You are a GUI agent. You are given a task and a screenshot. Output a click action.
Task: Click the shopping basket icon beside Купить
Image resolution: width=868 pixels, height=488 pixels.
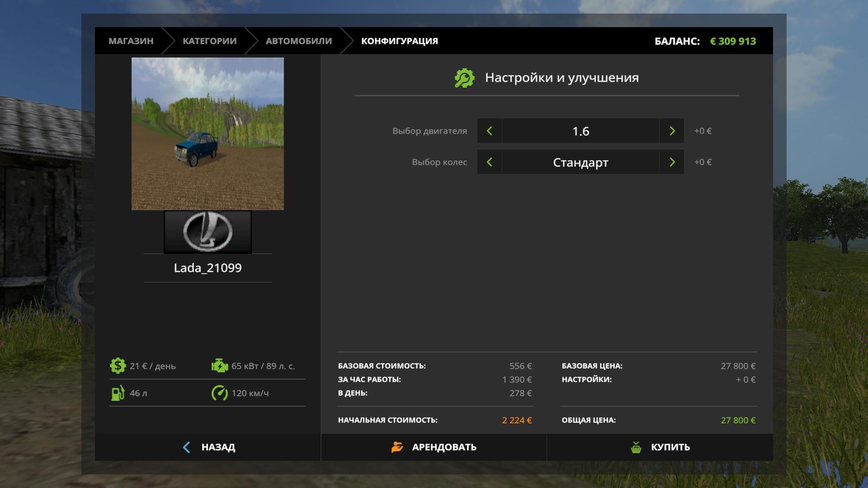(x=636, y=448)
